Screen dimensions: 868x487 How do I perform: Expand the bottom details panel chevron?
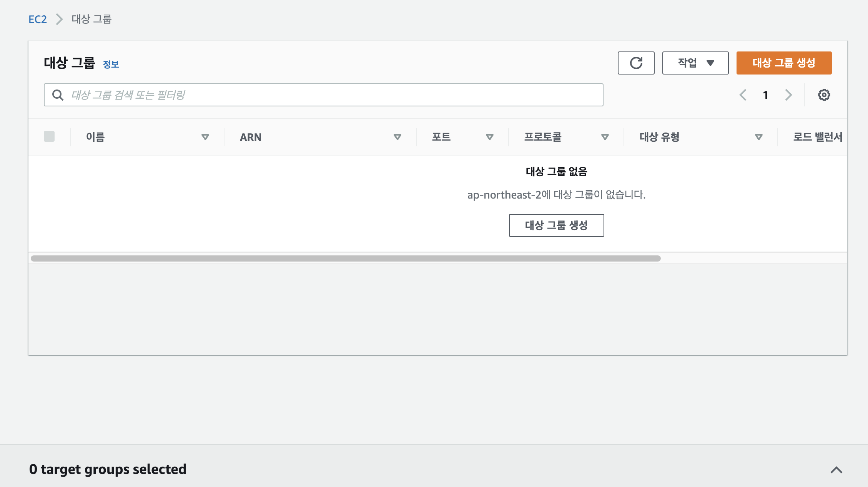click(x=836, y=470)
